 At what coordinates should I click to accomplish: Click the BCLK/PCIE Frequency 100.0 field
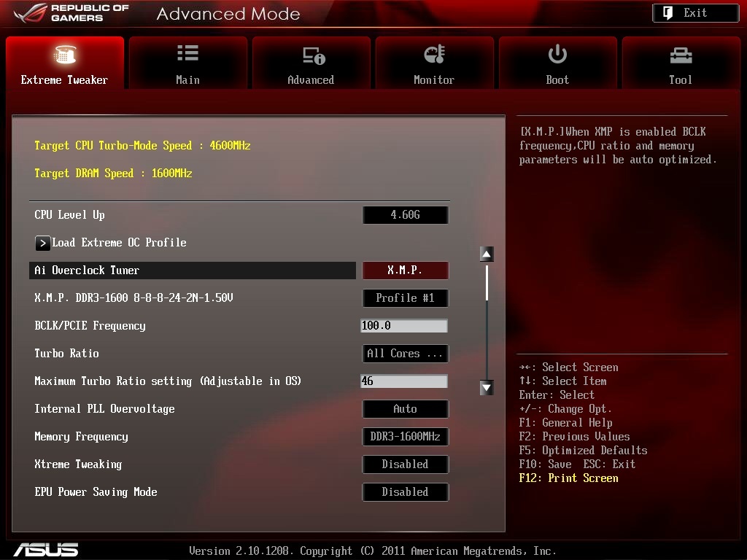click(x=404, y=326)
